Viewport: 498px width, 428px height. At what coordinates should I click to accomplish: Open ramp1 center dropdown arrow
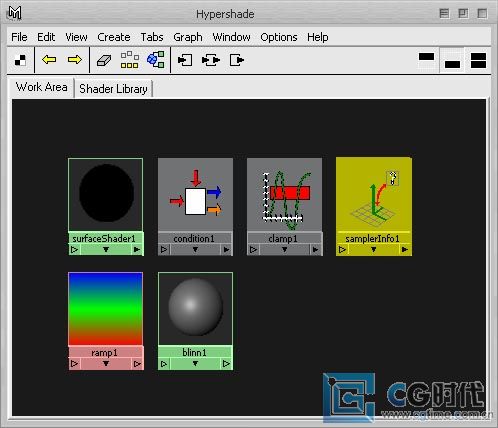106,364
